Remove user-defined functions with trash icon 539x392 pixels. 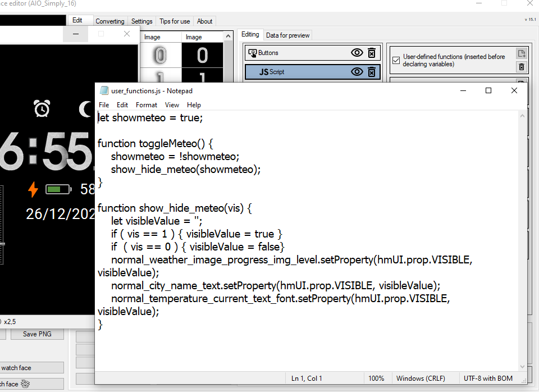[522, 67]
